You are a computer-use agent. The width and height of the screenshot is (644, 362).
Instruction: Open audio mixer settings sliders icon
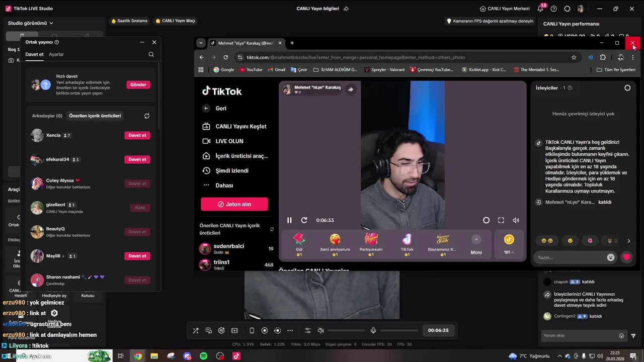point(308,330)
